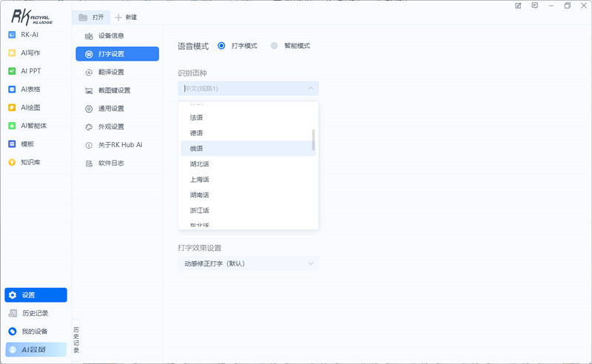Open 我的设备 my devices icon

12,331
